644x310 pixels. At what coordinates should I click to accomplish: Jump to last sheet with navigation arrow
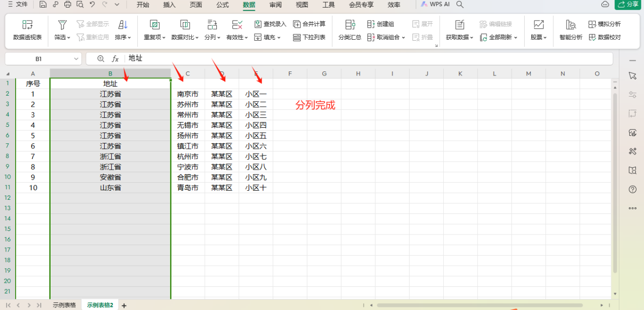point(38,305)
